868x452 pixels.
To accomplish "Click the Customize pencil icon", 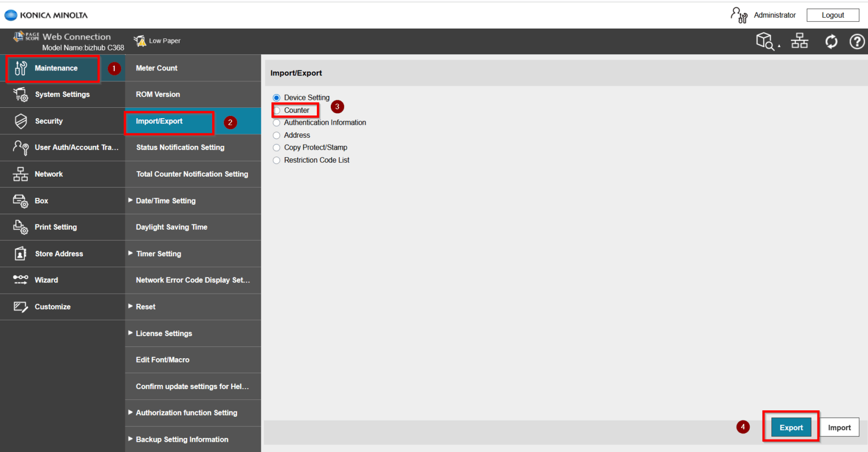I will (21, 307).
